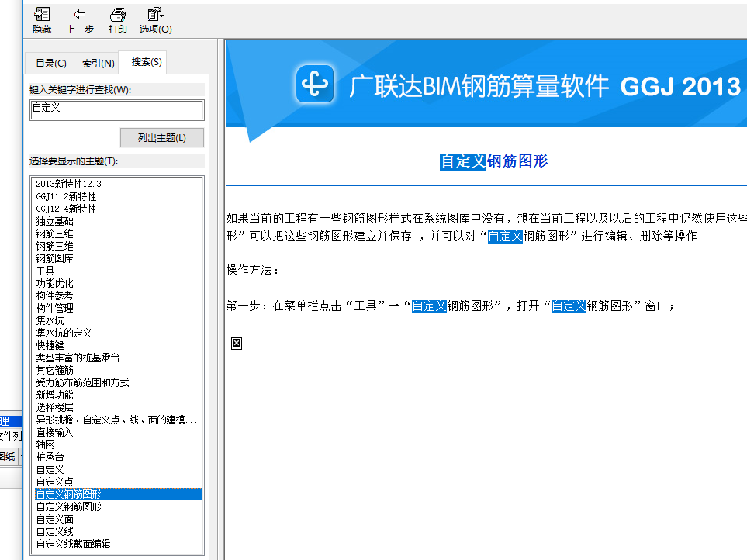The image size is (747, 560).
Task: Click the broken image placeholder icon
Action: point(237,344)
